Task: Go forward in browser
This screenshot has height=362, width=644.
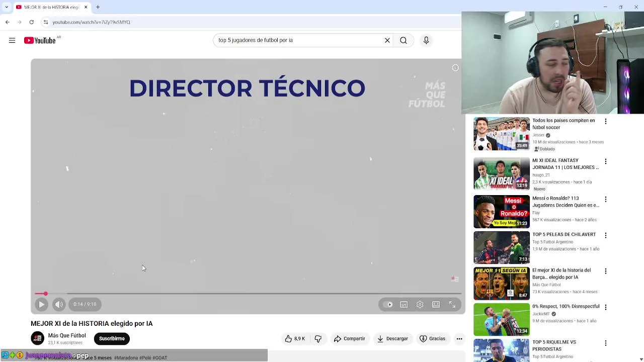Action: (x=19, y=22)
